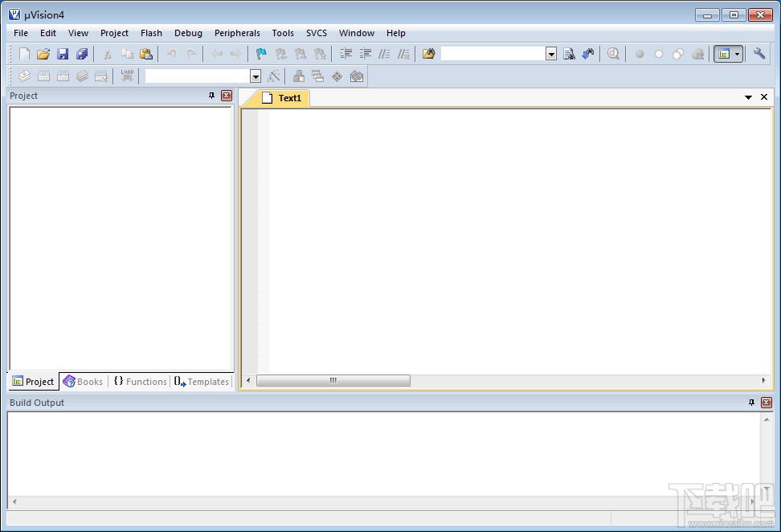
Task: Click the Incremental Find blue-arrow binoculars icon
Action: coord(588,54)
